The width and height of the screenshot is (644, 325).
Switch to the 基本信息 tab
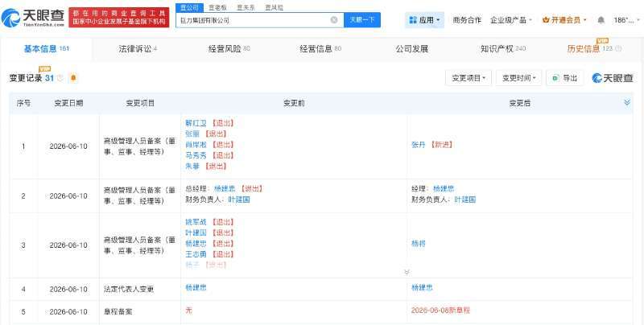click(x=46, y=49)
